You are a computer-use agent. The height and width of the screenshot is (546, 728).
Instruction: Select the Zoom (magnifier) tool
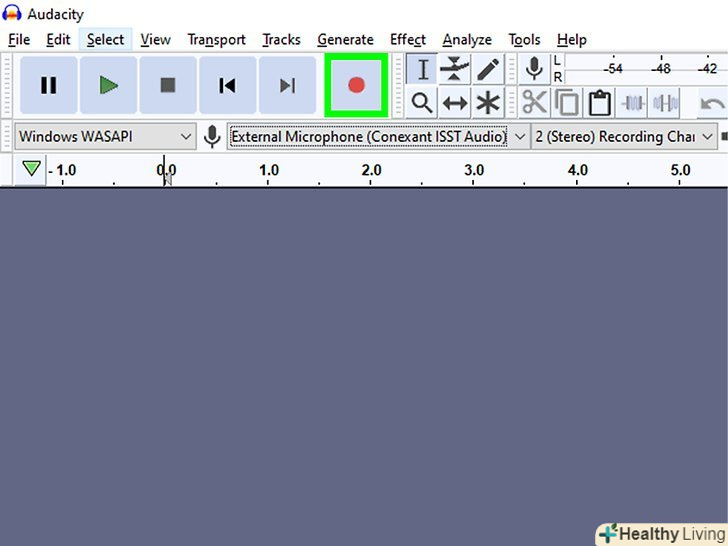click(422, 103)
